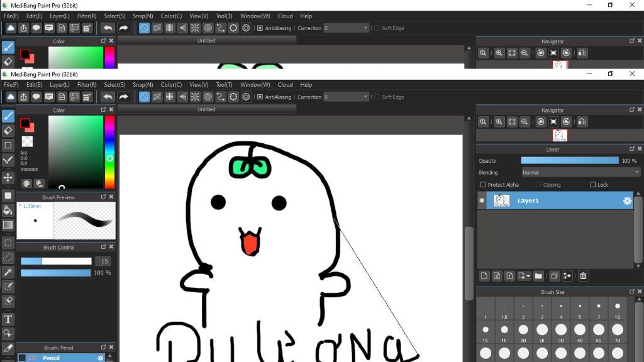Select the Gradient tool
The width and height of the screenshot is (644, 362).
pos(8,225)
